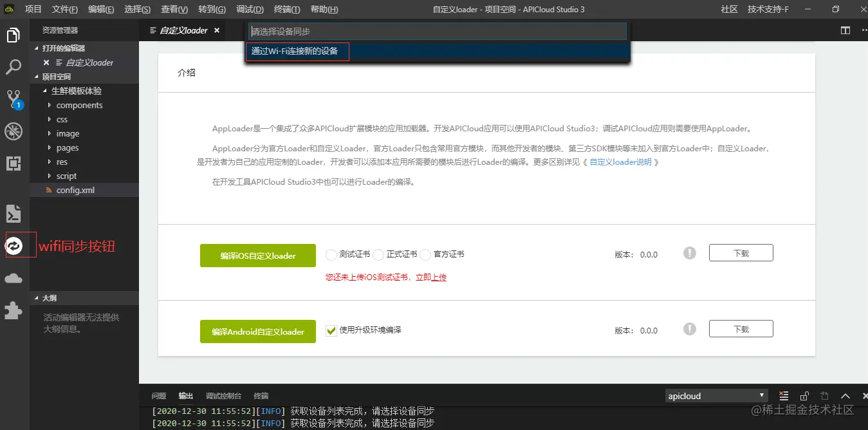The image size is (868, 430).
Task: Expand the script folder
Action: [x=50, y=176]
